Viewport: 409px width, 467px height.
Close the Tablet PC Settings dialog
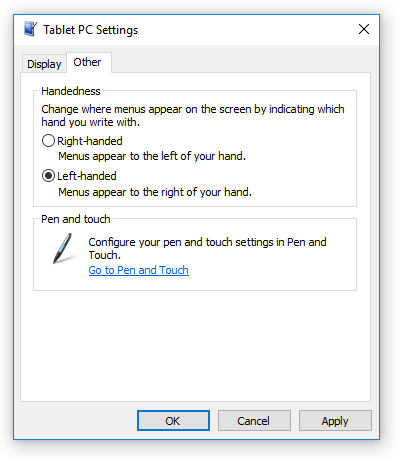[x=364, y=29]
